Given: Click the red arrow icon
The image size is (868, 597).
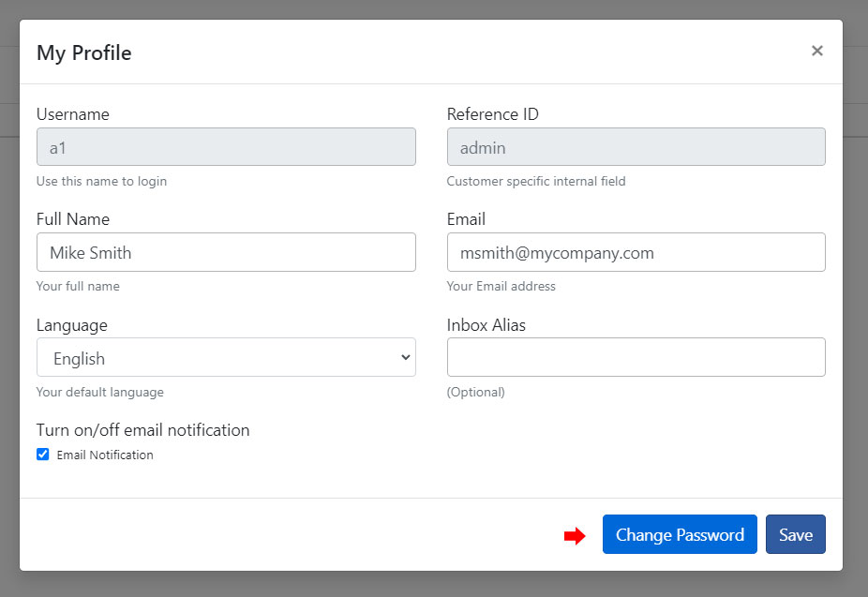Looking at the screenshot, I should click(x=575, y=535).
